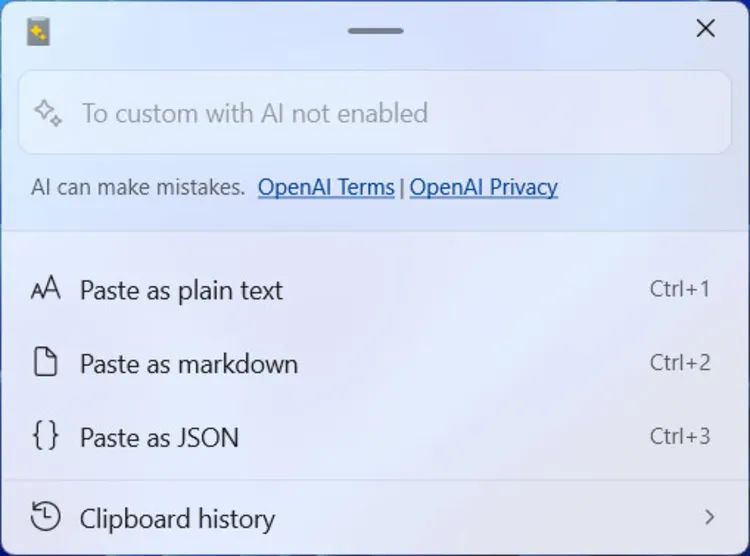The width and height of the screenshot is (750, 556).
Task: Click the markdown document icon
Action: click(46, 363)
